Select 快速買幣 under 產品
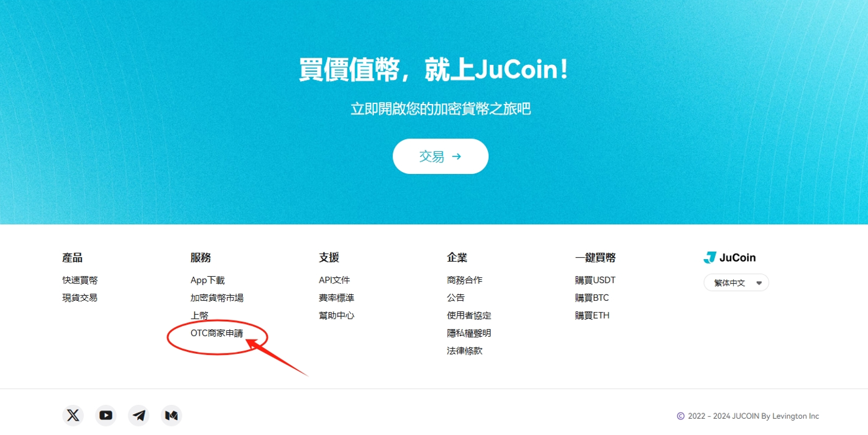This screenshot has height=435, width=868. coord(80,280)
